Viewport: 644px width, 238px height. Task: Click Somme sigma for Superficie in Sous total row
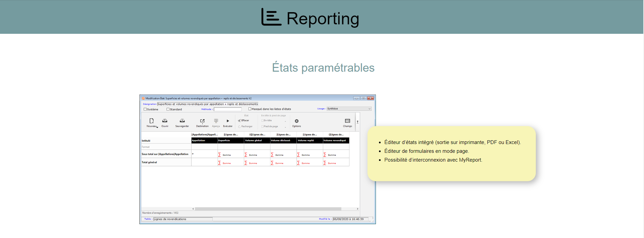(219, 155)
